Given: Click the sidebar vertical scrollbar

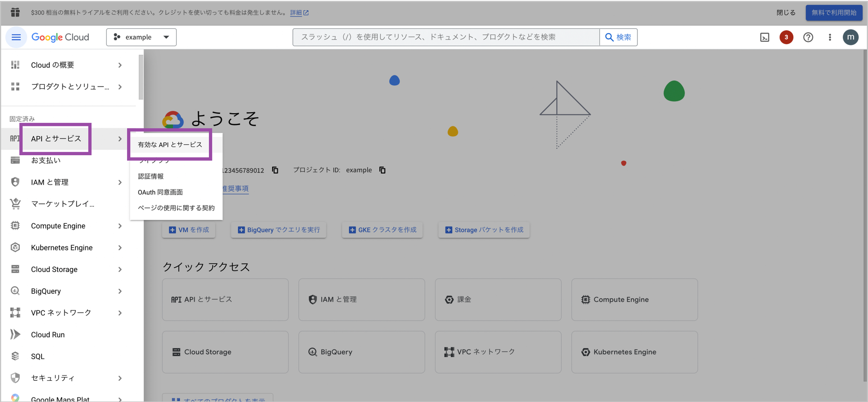Looking at the screenshot, I should tap(141, 77).
